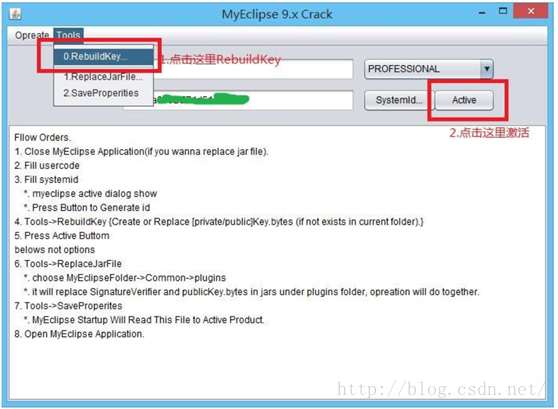Click the 'Fllow Orders.' heading line
Viewport: 558px width, 409px height.
pyautogui.click(x=43, y=137)
